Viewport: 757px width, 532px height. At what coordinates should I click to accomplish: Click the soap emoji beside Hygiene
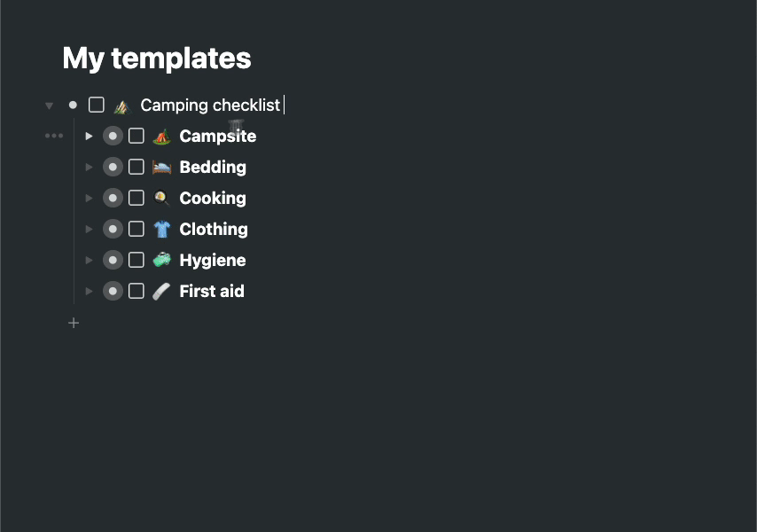click(x=160, y=260)
